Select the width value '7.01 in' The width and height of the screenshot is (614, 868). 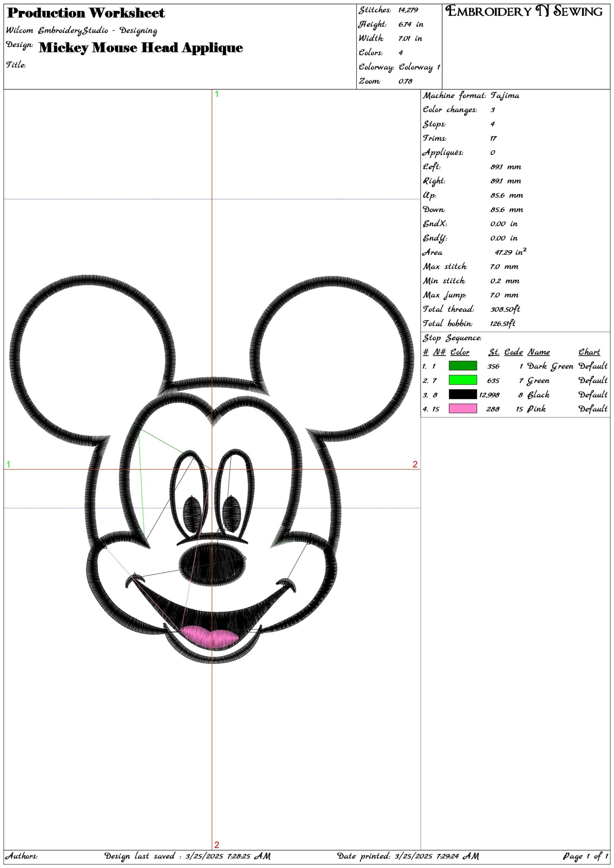click(x=410, y=39)
